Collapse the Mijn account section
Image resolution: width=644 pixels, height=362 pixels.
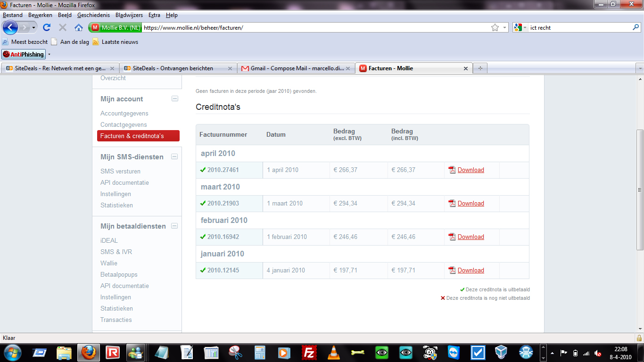tap(174, 99)
